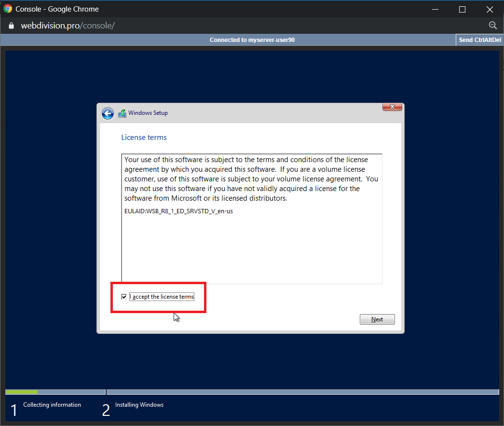Uncheck the accept license terms checkbox

pyautogui.click(x=124, y=297)
